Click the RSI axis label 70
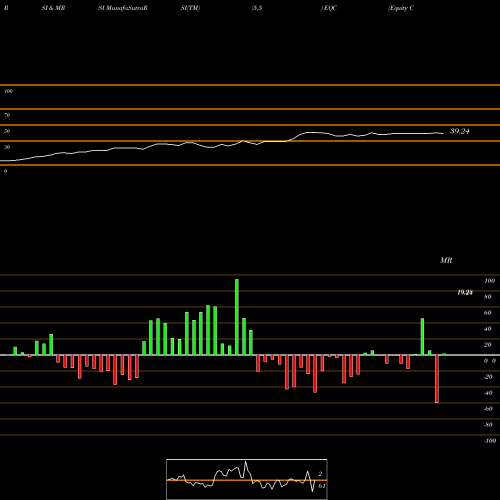The image size is (500, 500). click(7, 115)
